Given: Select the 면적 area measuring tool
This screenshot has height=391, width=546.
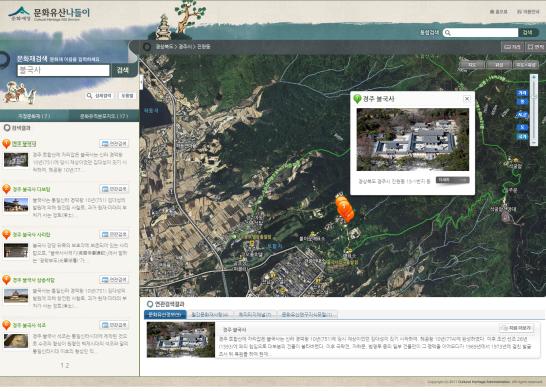Looking at the screenshot, I should [x=536, y=47].
